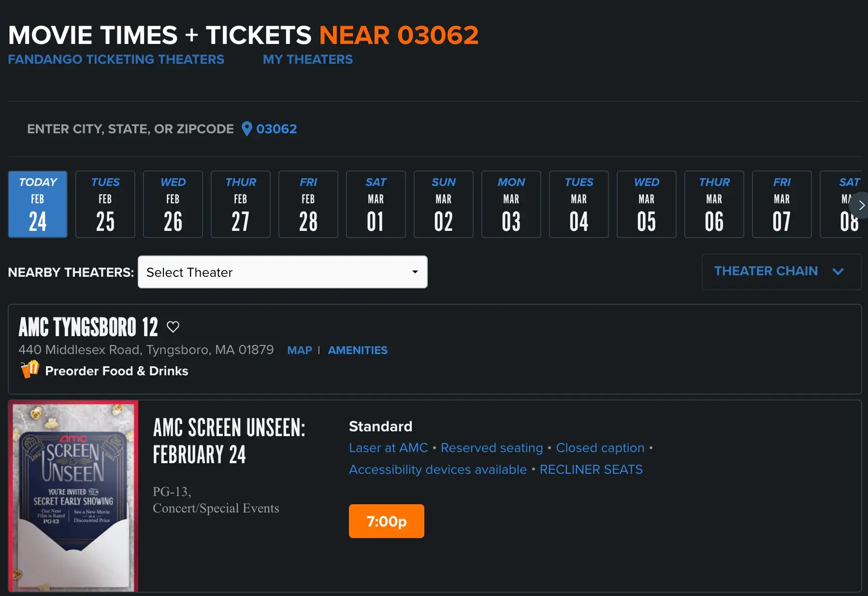Select Today Feb 24 date
Image resolution: width=868 pixels, height=596 pixels.
coord(38,204)
